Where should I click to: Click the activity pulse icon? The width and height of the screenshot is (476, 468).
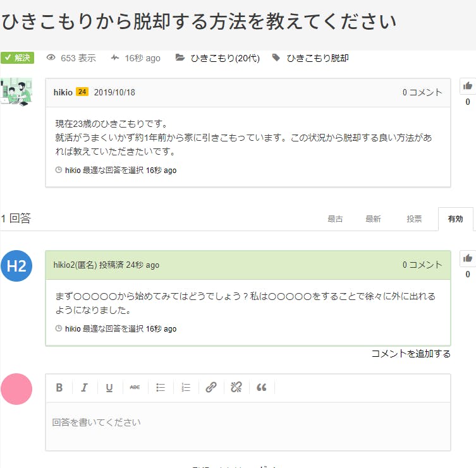point(115,57)
